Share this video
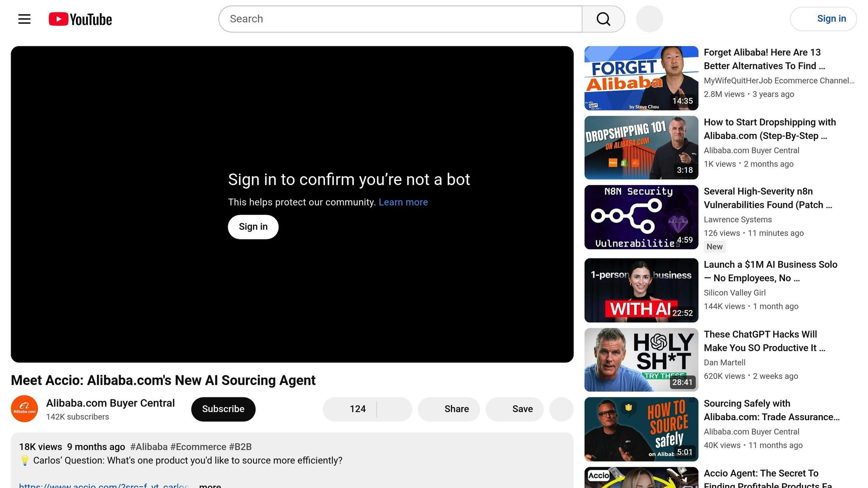Screen dimensions: 868x488 (x=449, y=409)
